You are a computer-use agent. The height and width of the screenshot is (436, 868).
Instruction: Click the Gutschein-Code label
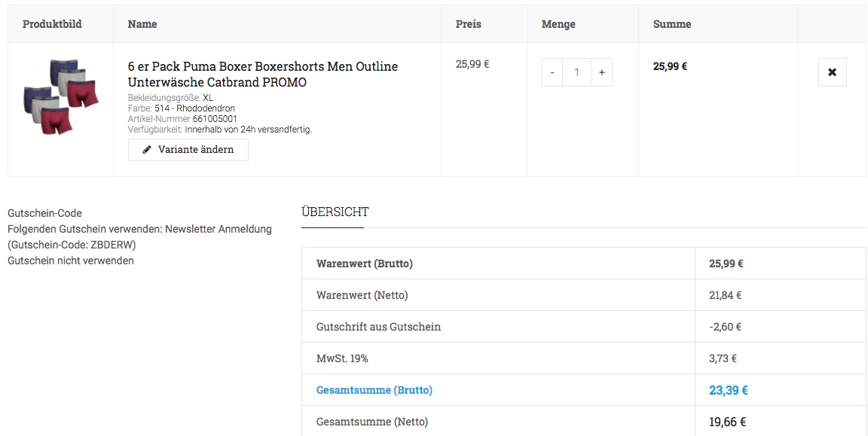click(45, 213)
